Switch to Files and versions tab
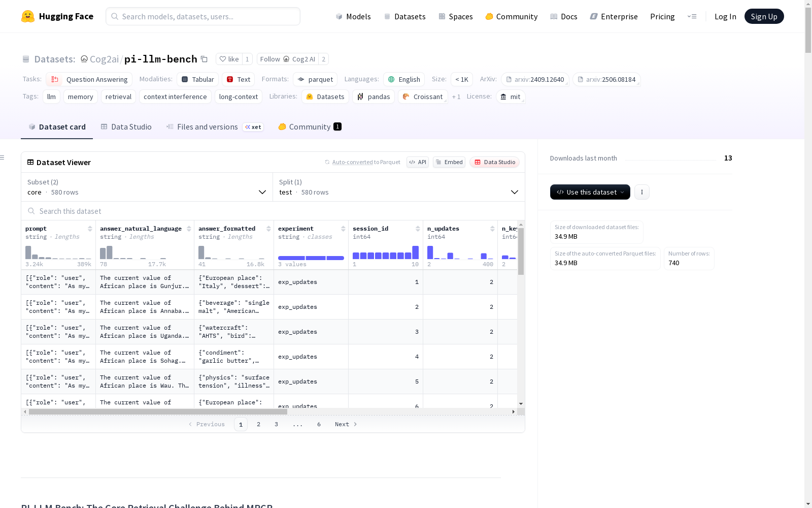This screenshot has width=812, height=508. 215,127
